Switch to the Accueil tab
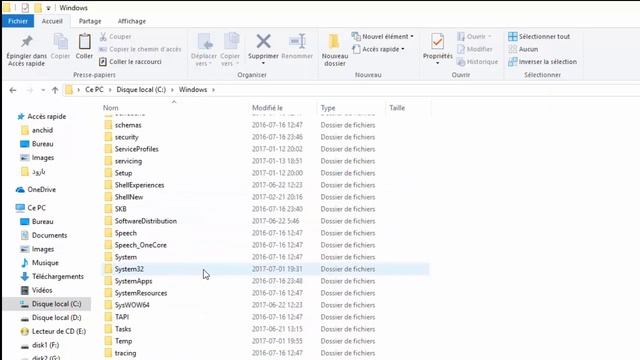This screenshot has height=360, width=640. click(52, 21)
